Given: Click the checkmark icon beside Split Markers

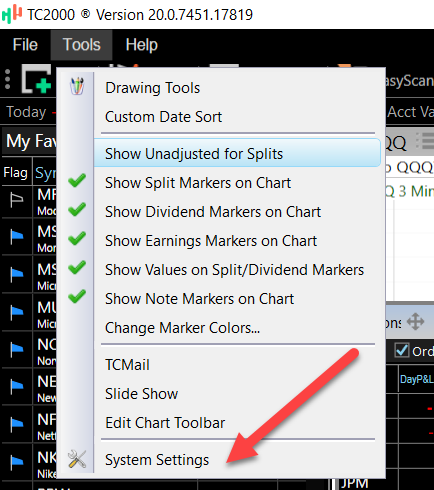Looking at the screenshot, I should [x=77, y=181].
